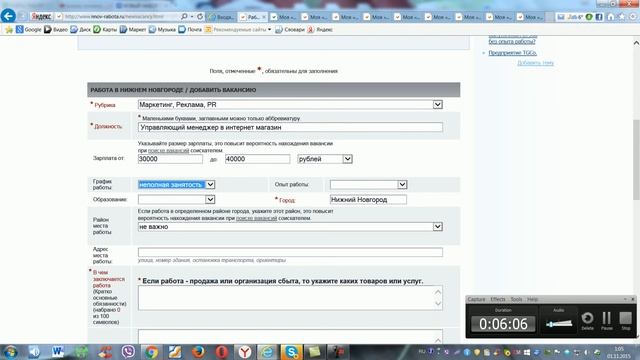Click the Адрес места работы input field
Screen dimensions: 640x360
tap(290, 252)
